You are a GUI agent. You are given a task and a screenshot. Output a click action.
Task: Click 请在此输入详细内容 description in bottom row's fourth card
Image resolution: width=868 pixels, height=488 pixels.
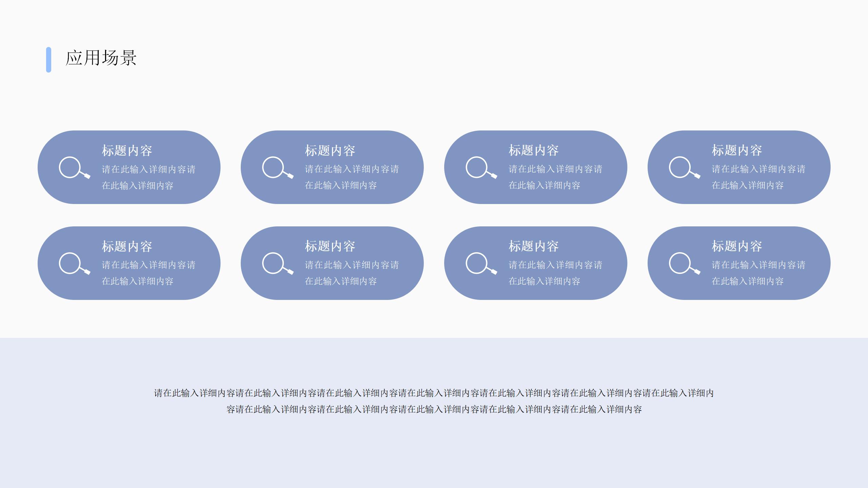point(758,273)
